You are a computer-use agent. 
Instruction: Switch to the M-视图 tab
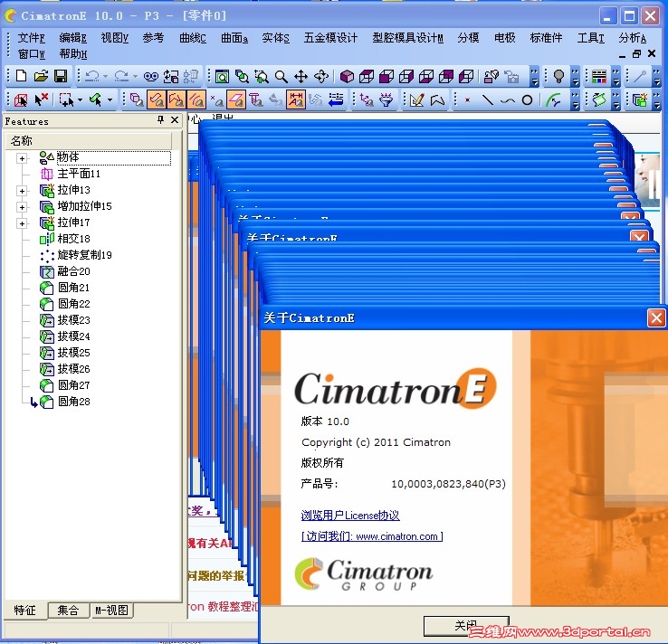111,611
